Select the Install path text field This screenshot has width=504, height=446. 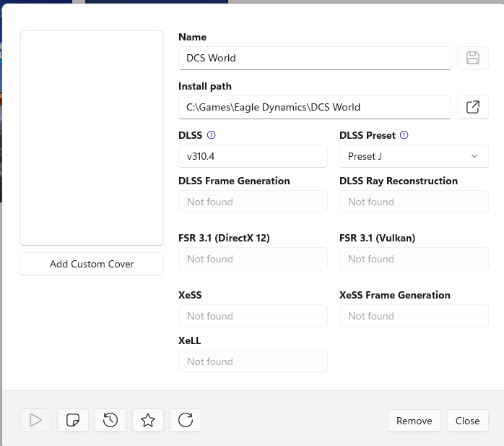315,107
